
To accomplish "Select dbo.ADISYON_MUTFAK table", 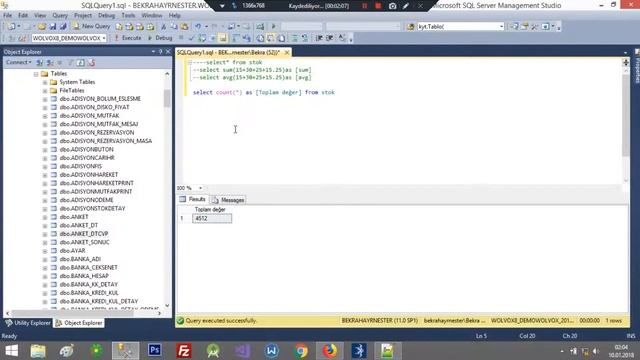I will [89, 116].
